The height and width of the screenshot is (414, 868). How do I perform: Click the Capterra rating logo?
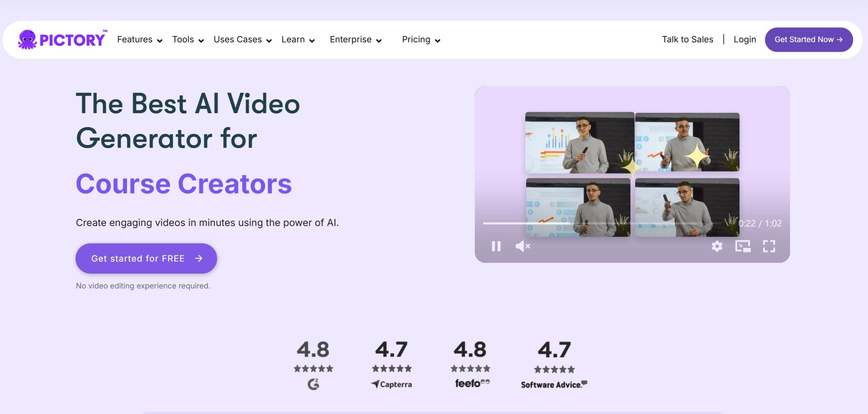click(x=392, y=384)
